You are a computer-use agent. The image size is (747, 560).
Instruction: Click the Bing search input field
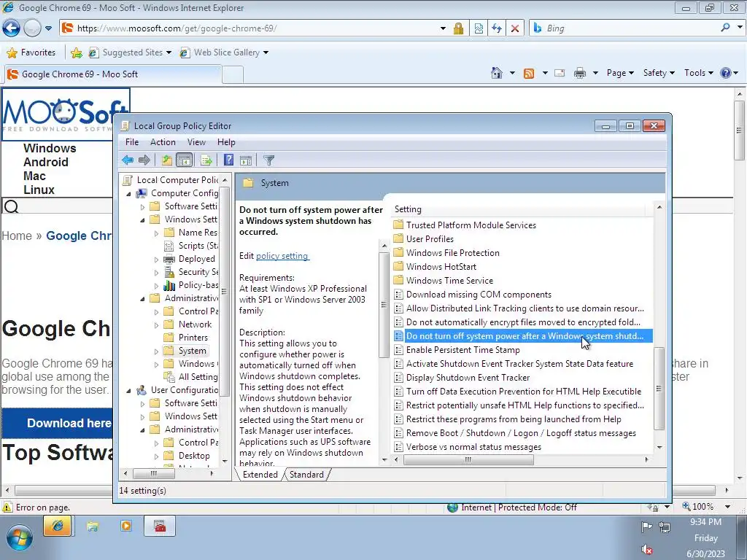tap(631, 28)
